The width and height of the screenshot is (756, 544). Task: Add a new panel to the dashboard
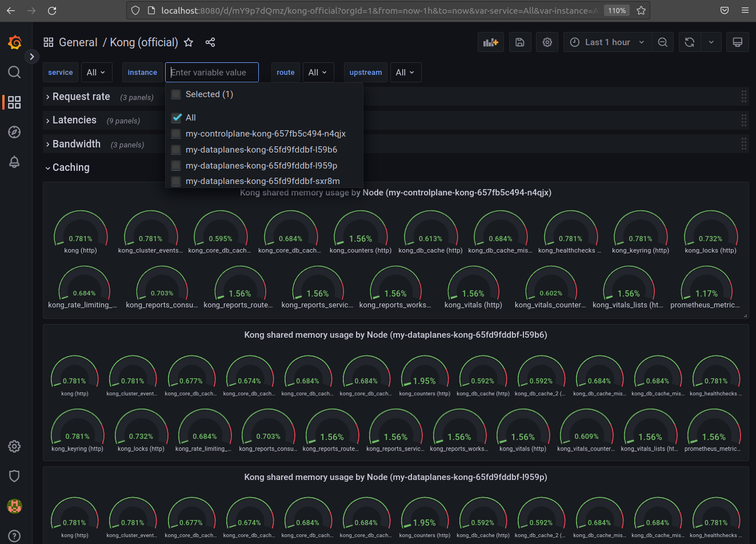point(491,42)
